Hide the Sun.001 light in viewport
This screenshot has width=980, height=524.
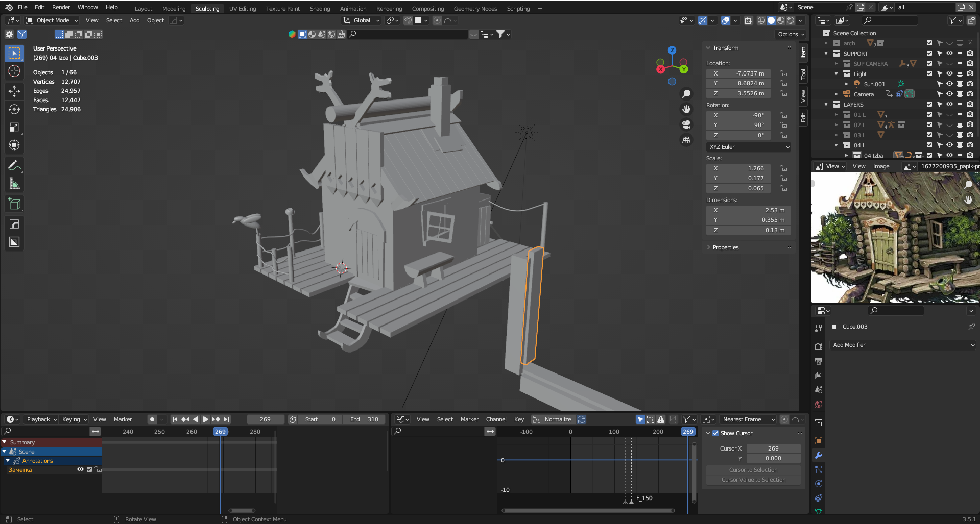(x=949, y=84)
